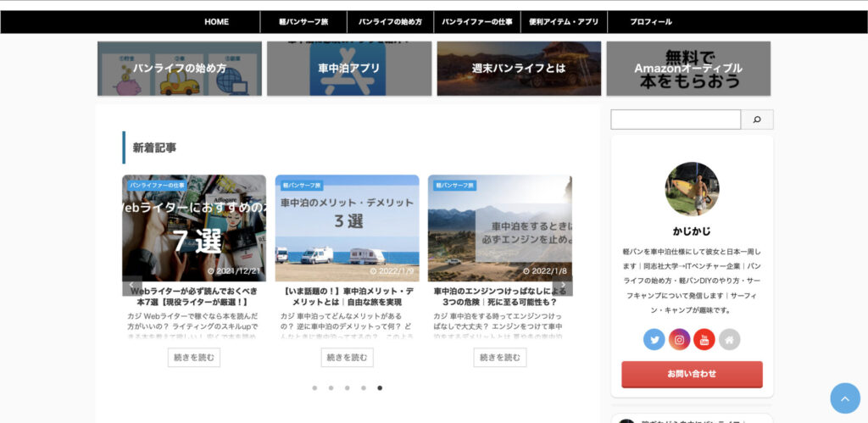This screenshot has width=868, height=423.
Task: Click the blue scroll-to-top arrow button
Action: [845, 398]
